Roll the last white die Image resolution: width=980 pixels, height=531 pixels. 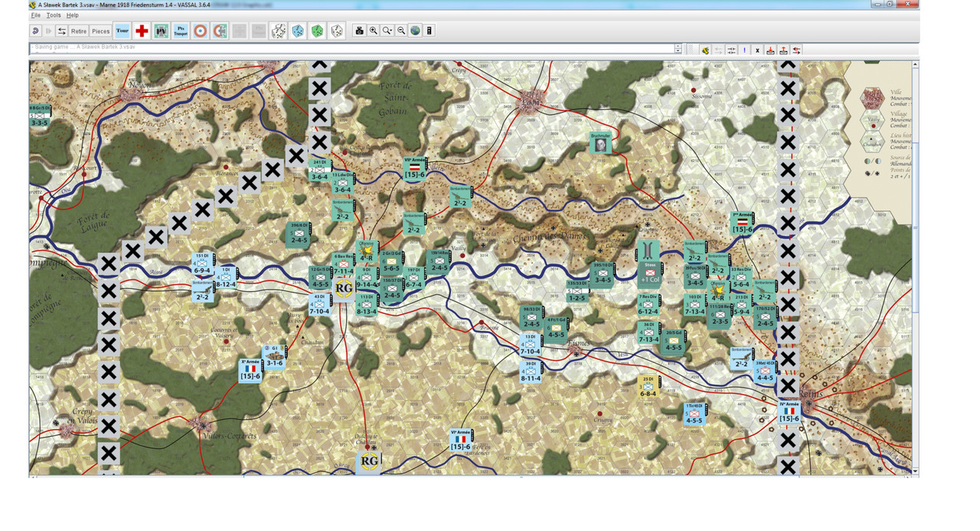pyautogui.click(x=336, y=31)
